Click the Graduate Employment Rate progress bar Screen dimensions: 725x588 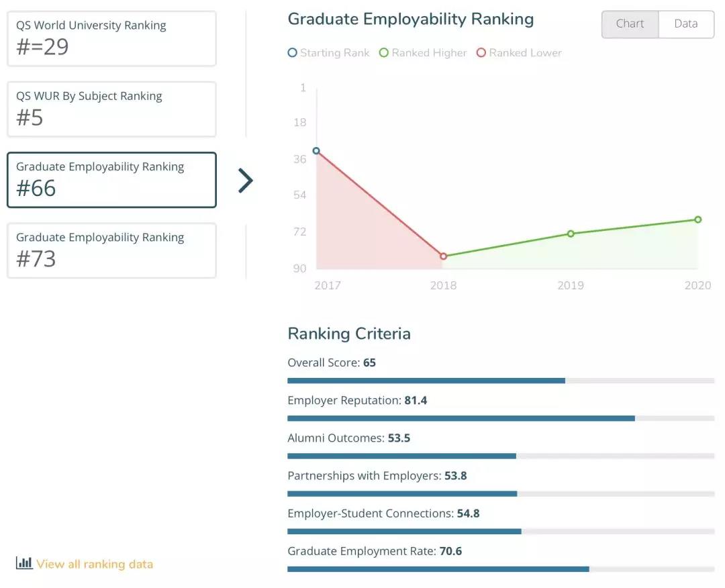(x=500, y=569)
